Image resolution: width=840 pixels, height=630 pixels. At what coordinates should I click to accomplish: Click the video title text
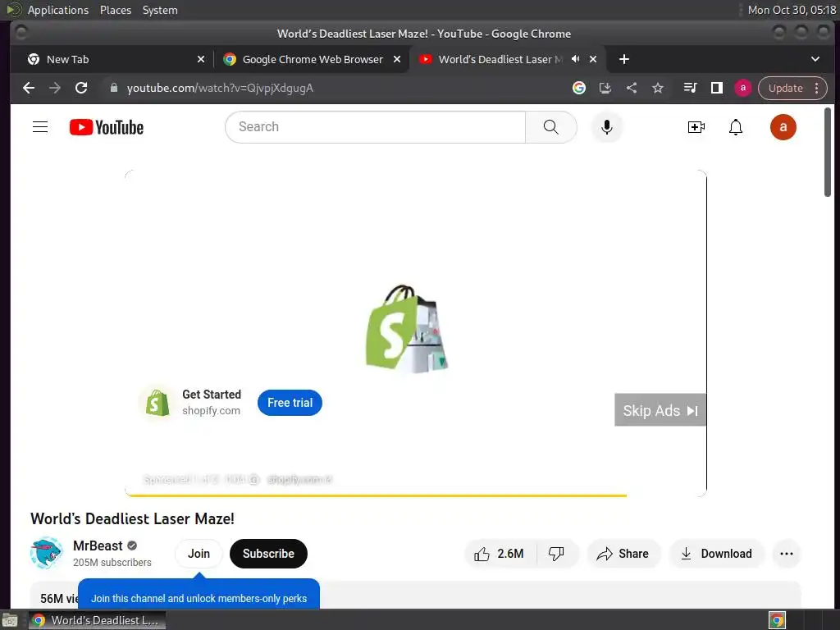[132, 518]
